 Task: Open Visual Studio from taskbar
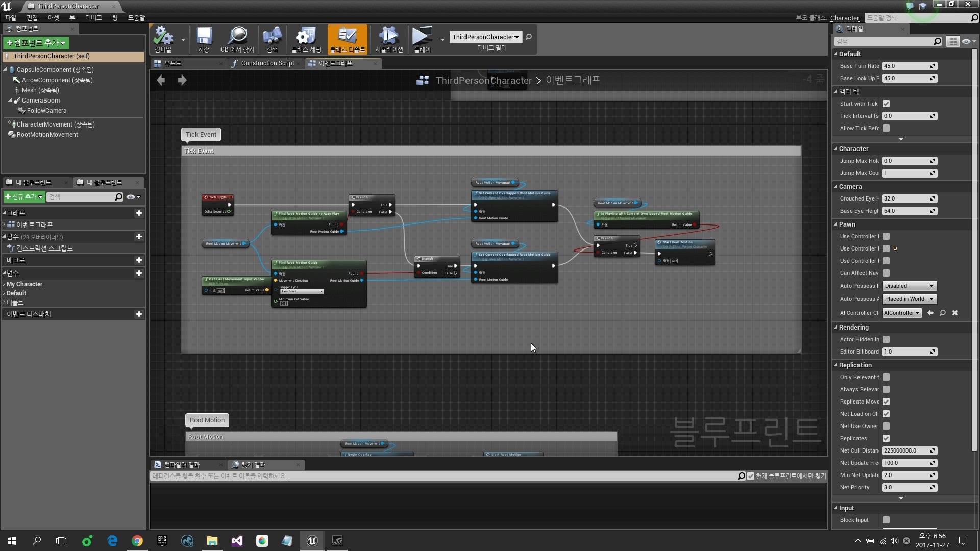pos(237,541)
